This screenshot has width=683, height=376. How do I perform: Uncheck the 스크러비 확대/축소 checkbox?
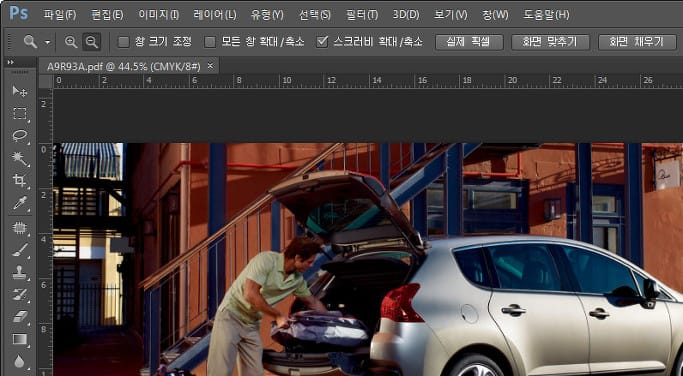pos(322,42)
